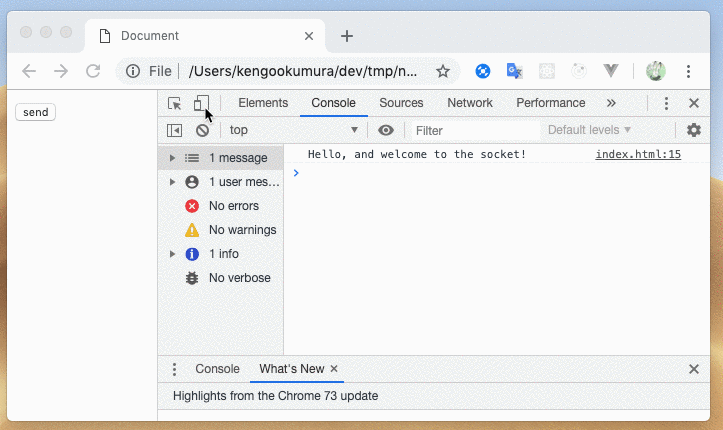Open a new browser tab

click(x=347, y=36)
